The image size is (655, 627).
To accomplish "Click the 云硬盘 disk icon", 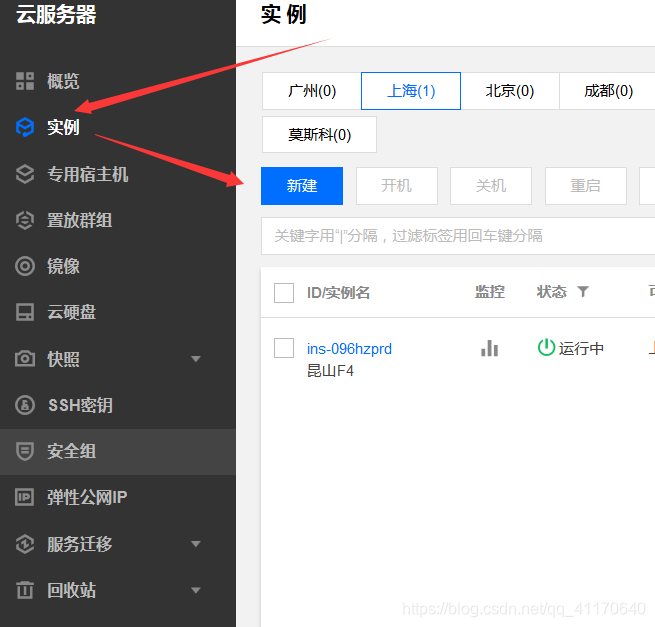I will click(25, 312).
